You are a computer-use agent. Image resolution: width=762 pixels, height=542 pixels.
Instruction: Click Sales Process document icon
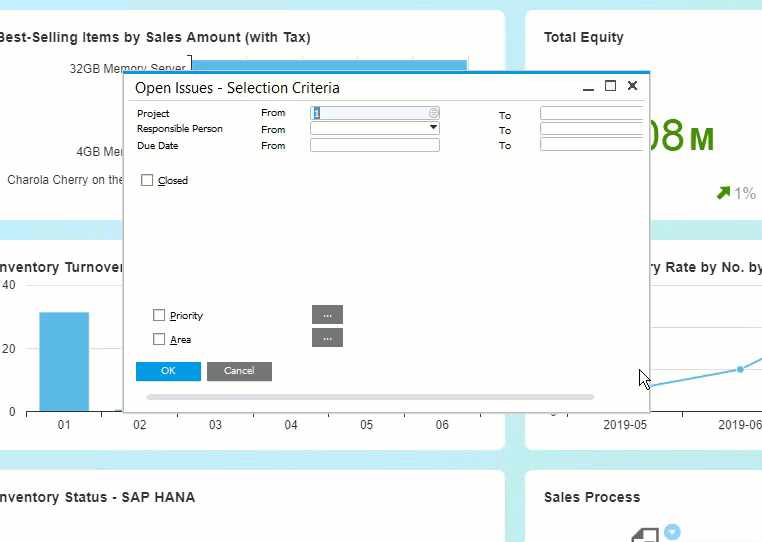645,535
